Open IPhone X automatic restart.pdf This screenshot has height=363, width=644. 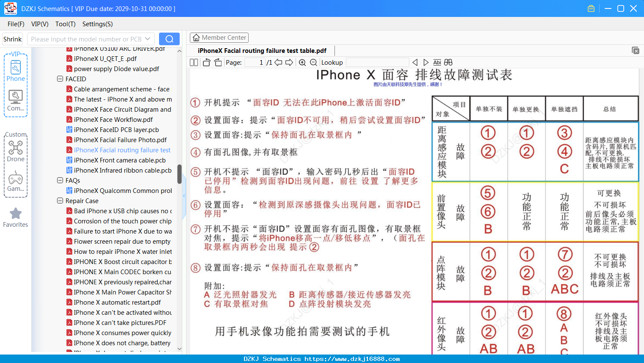point(113,302)
